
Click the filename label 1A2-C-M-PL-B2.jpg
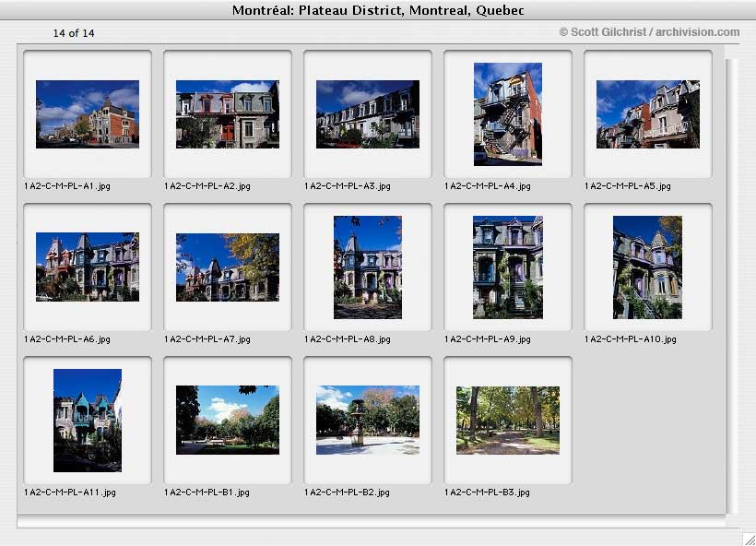click(348, 493)
